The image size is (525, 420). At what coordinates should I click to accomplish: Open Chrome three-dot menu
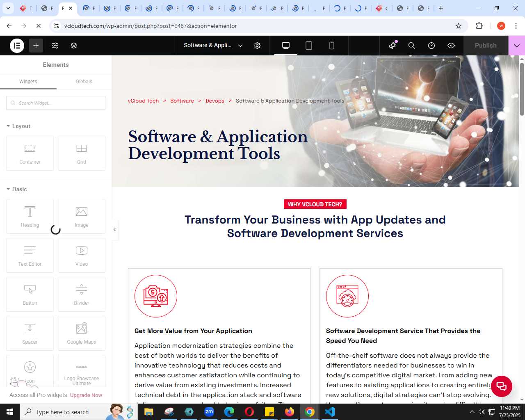[516, 26]
